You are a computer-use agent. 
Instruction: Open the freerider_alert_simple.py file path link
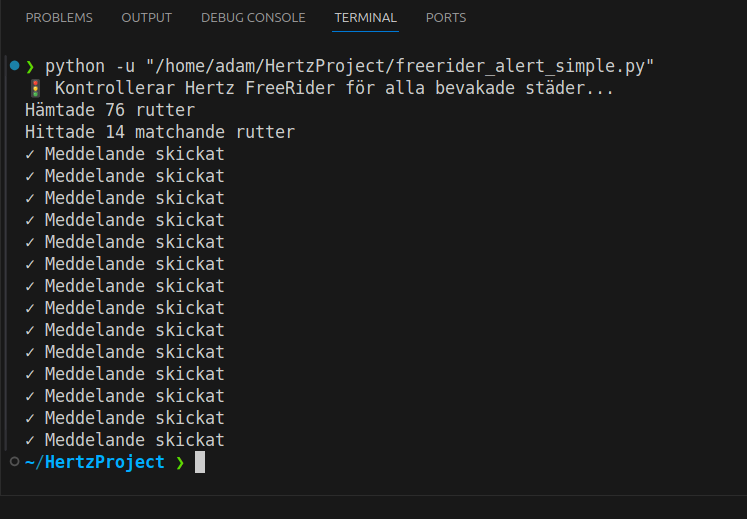(x=400, y=66)
